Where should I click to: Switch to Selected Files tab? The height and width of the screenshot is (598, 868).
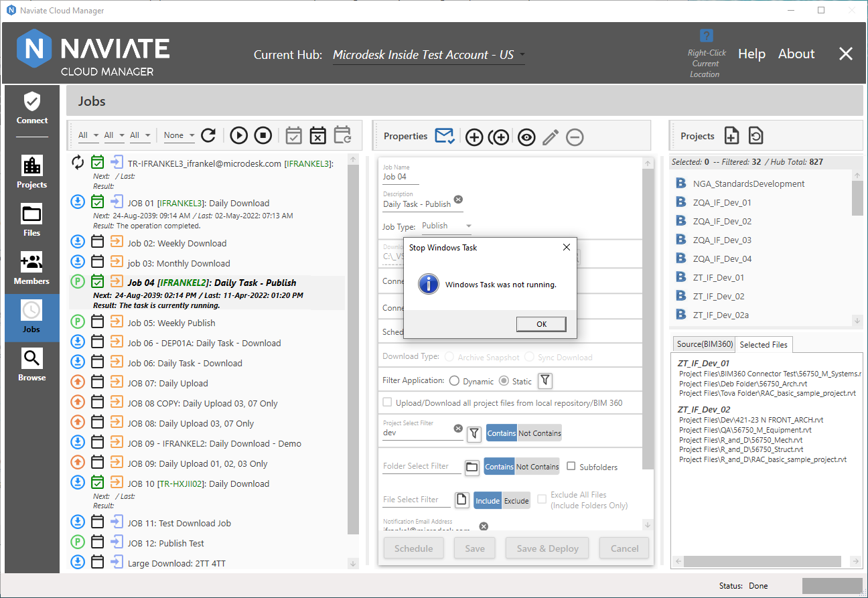click(764, 345)
